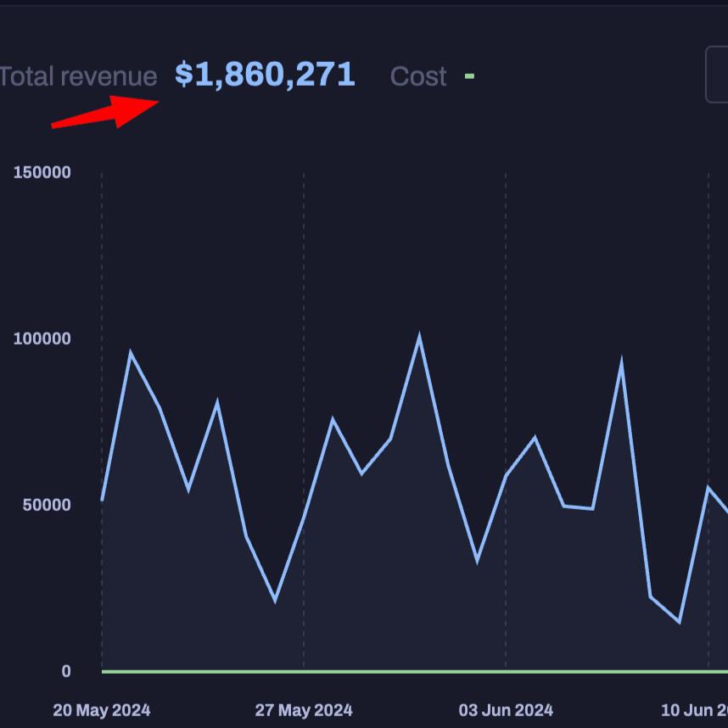
Task: Select the 27 May 2024 date label
Action: [x=304, y=710]
